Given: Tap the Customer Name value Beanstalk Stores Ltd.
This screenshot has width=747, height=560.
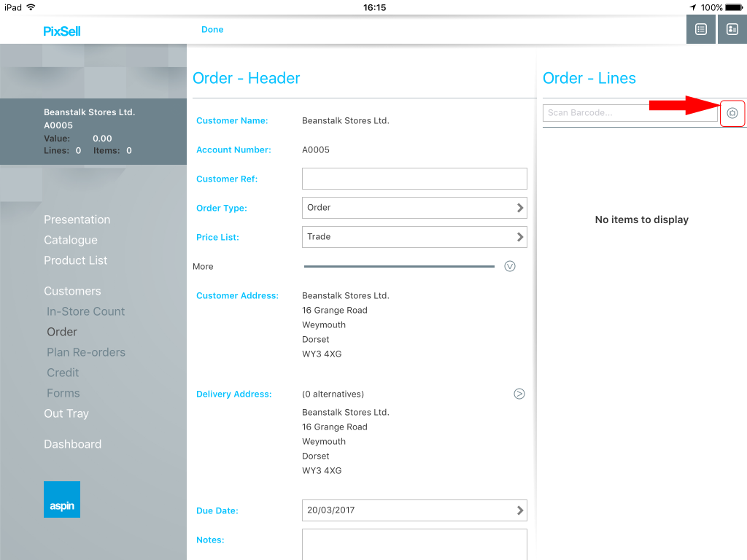Looking at the screenshot, I should tap(346, 121).
